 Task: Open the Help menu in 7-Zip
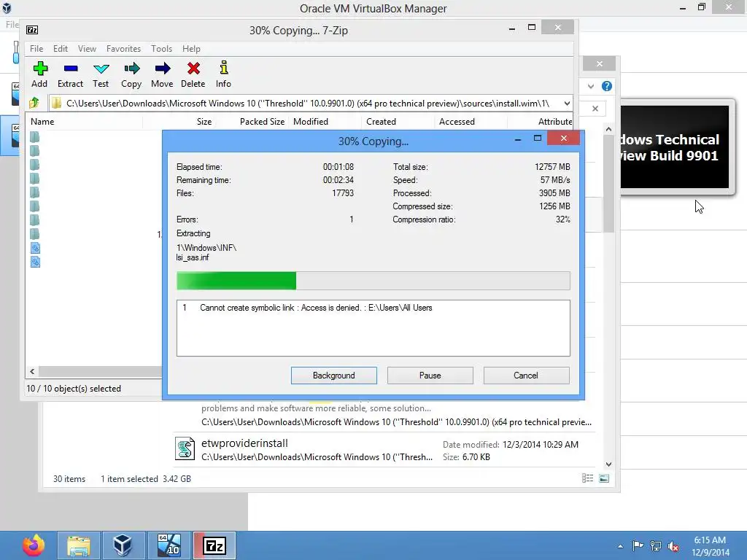(192, 49)
